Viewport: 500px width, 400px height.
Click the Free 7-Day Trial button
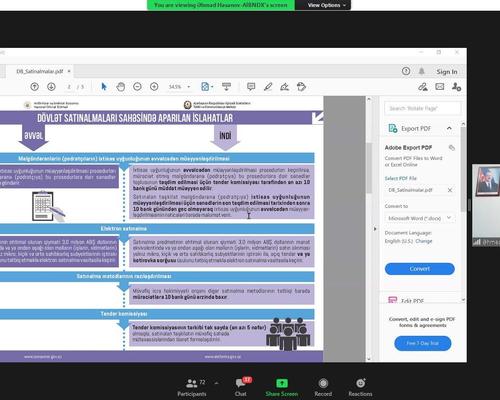(x=422, y=343)
